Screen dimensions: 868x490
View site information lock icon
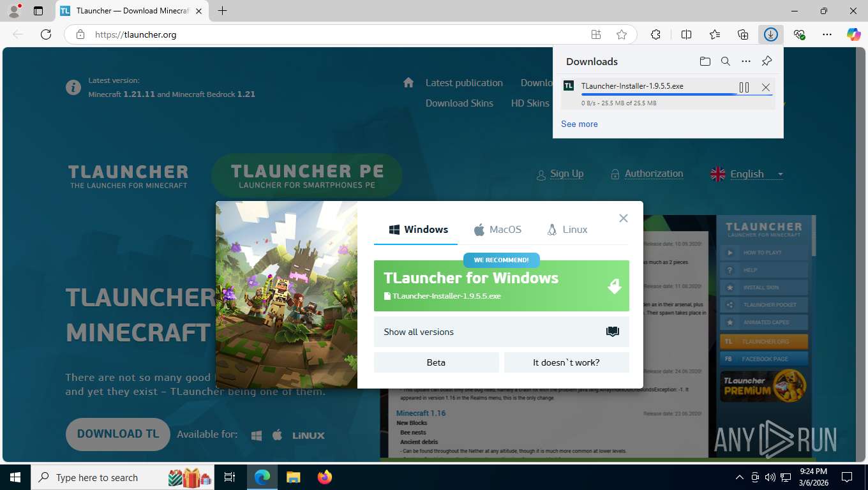80,34
